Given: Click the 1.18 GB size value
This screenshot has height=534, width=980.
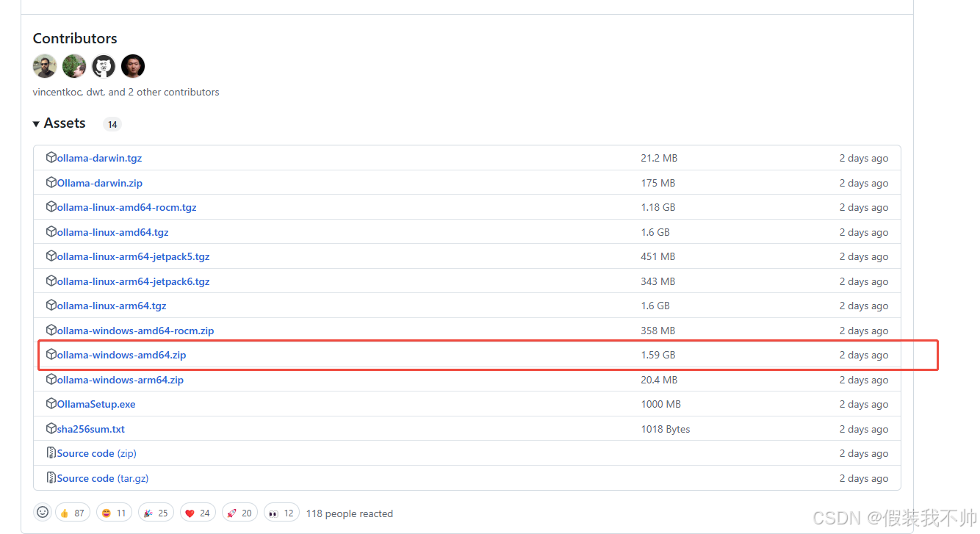Looking at the screenshot, I should pos(658,207).
